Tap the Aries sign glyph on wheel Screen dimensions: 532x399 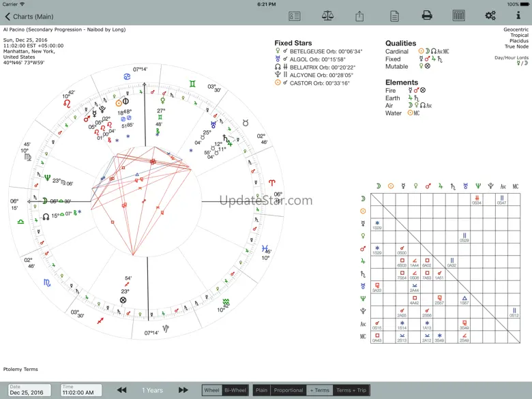pyautogui.click(x=271, y=183)
